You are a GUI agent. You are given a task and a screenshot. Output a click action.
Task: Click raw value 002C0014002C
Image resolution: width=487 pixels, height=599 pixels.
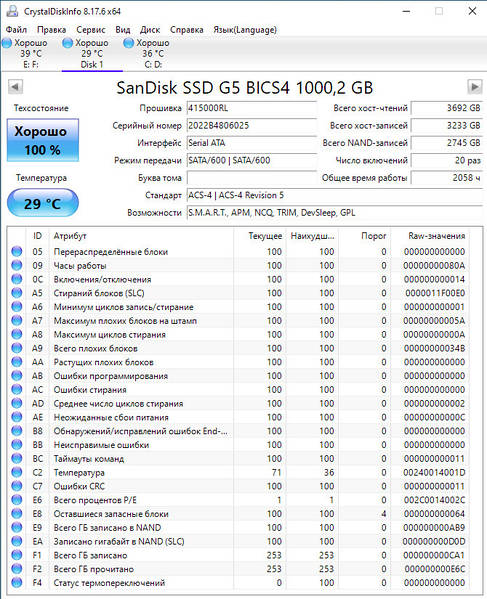[x=434, y=500]
